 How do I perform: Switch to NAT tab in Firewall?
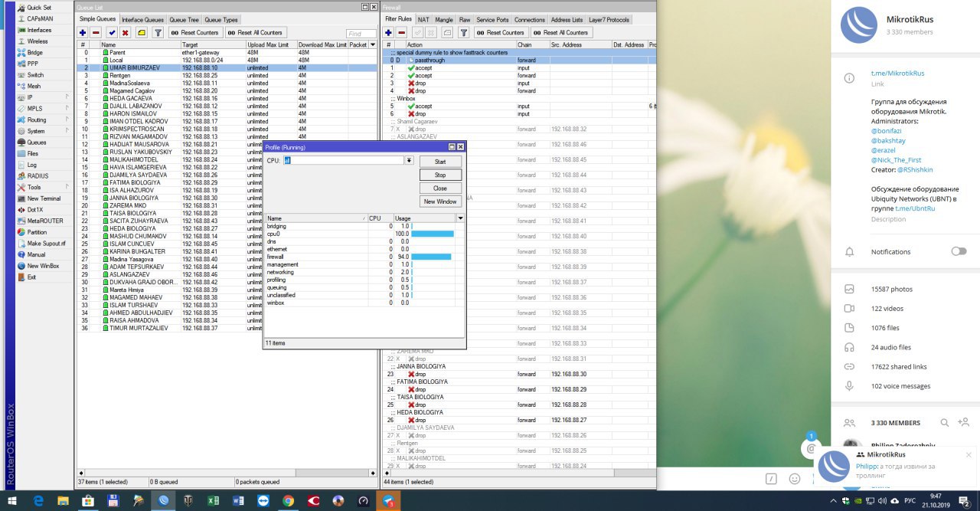click(x=423, y=20)
